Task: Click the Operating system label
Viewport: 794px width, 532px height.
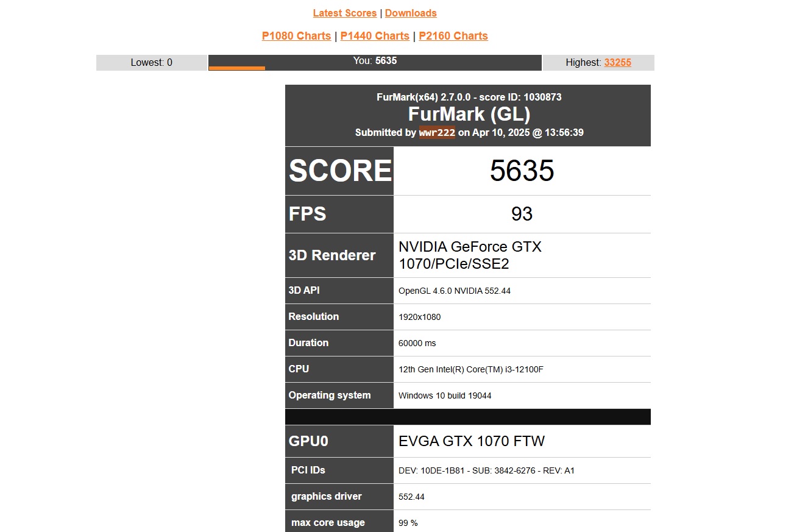Action: tap(330, 395)
